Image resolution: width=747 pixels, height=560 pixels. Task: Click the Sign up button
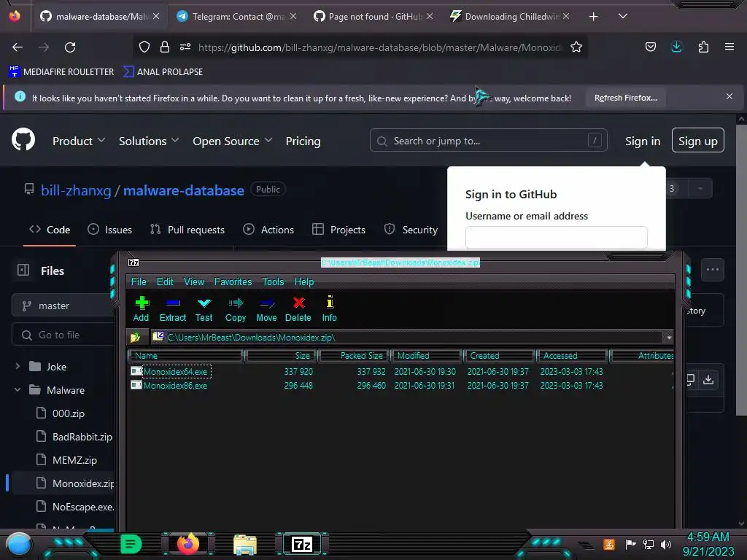point(698,141)
